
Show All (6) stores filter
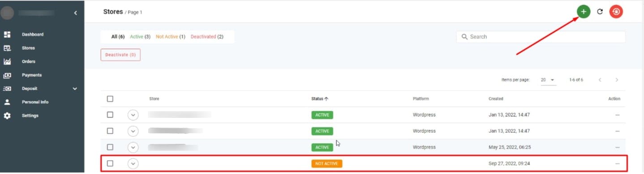click(118, 37)
